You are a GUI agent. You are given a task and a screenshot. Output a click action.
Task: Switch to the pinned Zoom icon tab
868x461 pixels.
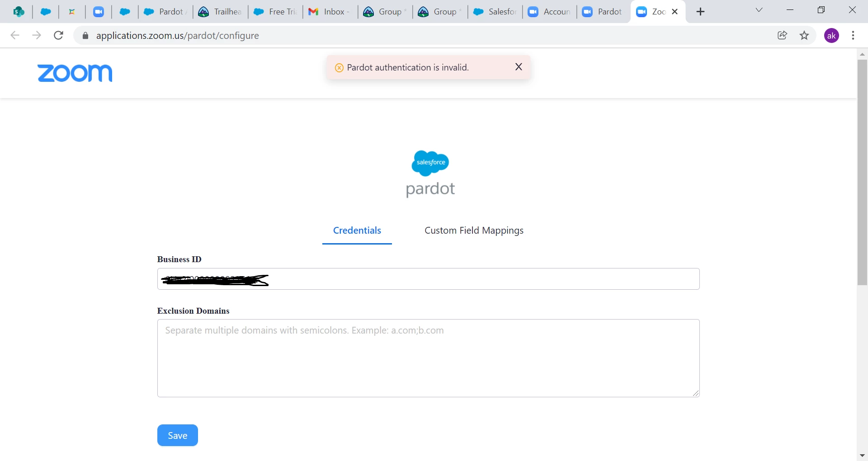[x=99, y=12]
